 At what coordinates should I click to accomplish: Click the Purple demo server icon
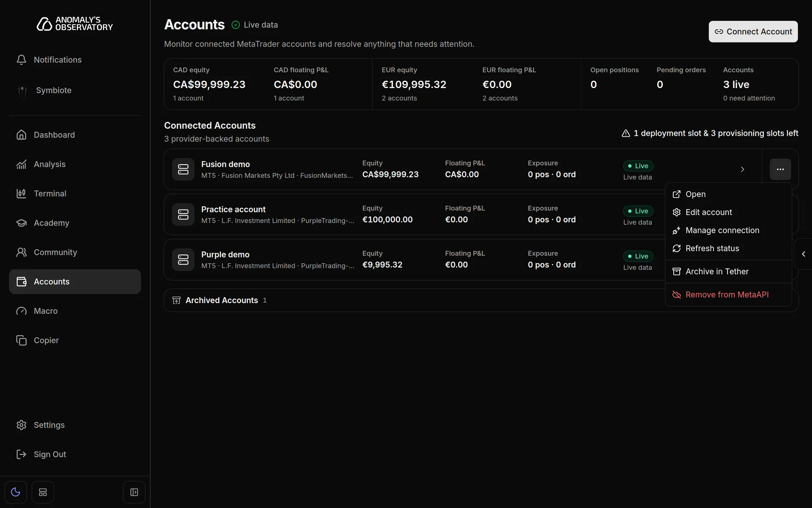coord(183,260)
